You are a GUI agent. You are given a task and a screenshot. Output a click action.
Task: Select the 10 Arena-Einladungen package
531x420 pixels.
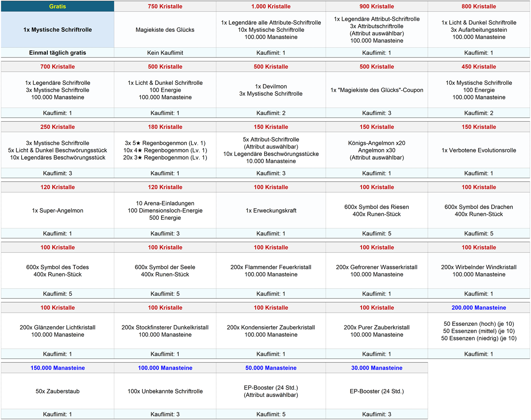(165, 210)
